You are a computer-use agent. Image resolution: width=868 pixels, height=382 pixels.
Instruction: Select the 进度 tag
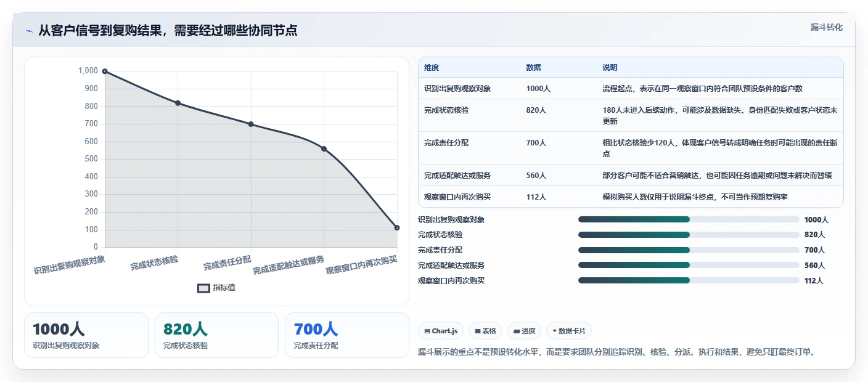click(524, 331)
